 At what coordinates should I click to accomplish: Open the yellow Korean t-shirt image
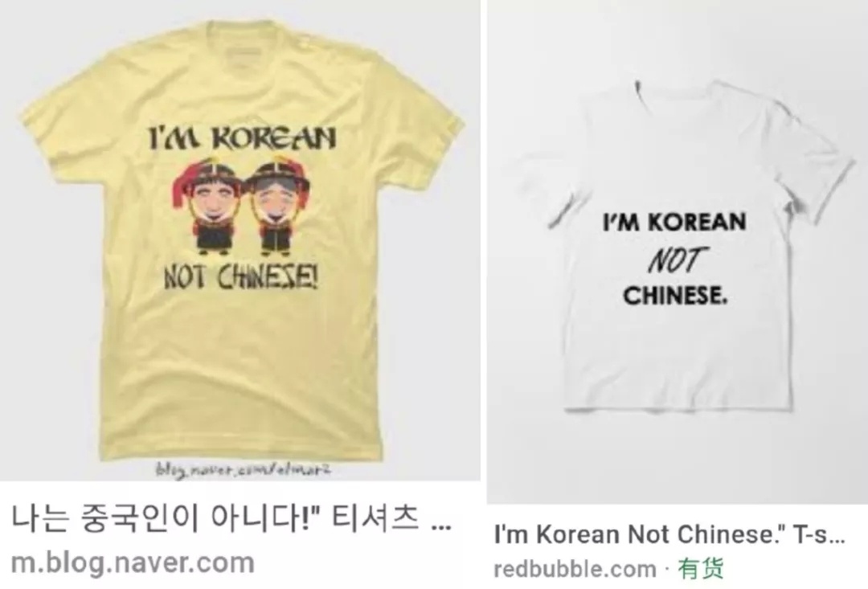point(240,240)
